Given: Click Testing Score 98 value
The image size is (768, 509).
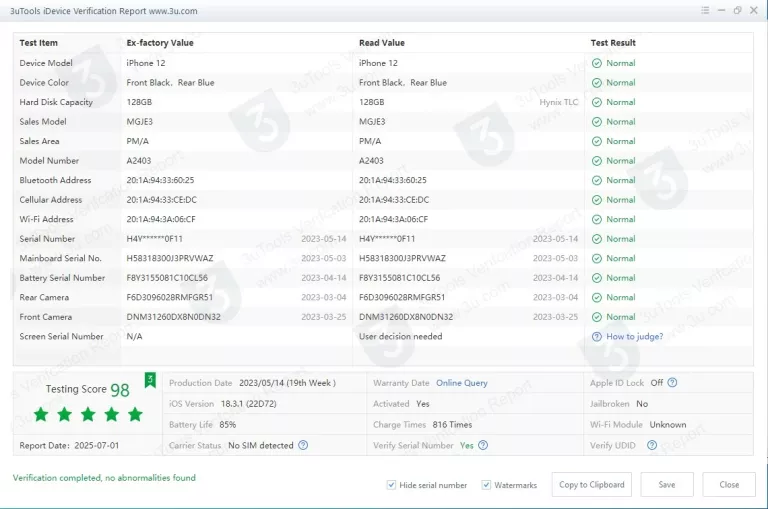Looking at the screenshot, I should [x=120, y=390].
